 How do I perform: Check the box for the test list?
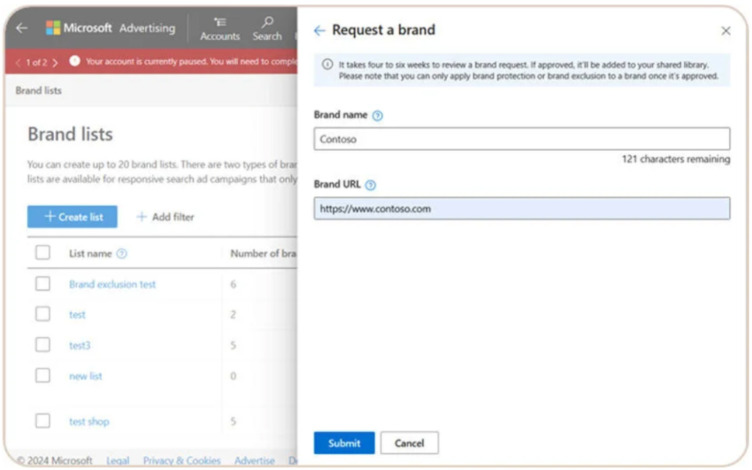[43, 314]
